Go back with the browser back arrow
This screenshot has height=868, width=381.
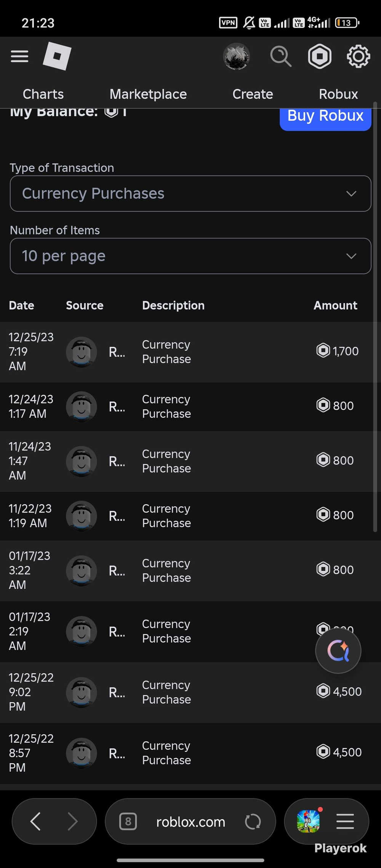[35, 822]
